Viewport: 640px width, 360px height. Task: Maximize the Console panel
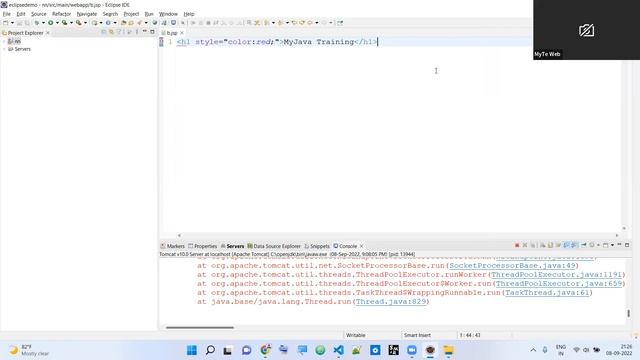(x=627, y=245)
